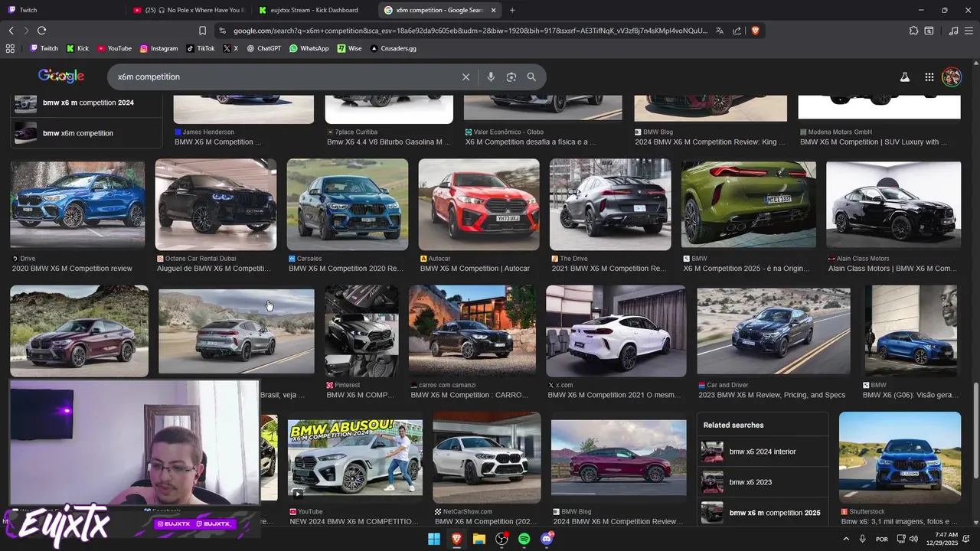Viewport: 980px width, 551px height.
Task: Open the NetCarShow white X6 M image
Action: coord(487,458)
